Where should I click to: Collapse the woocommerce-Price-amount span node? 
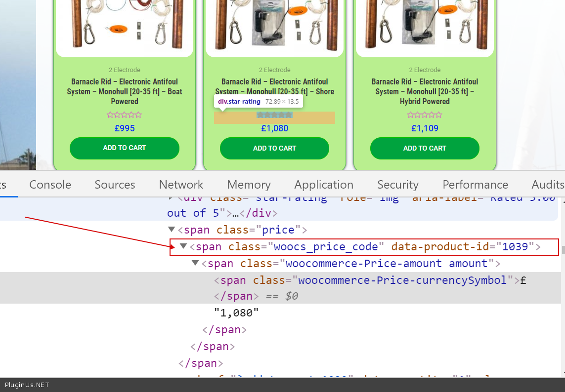point(195,263)
